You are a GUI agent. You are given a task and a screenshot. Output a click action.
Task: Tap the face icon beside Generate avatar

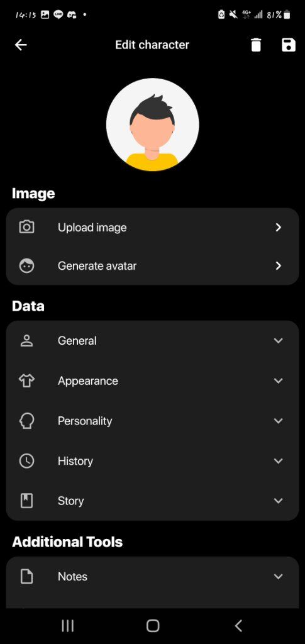[x=26, y=266]
